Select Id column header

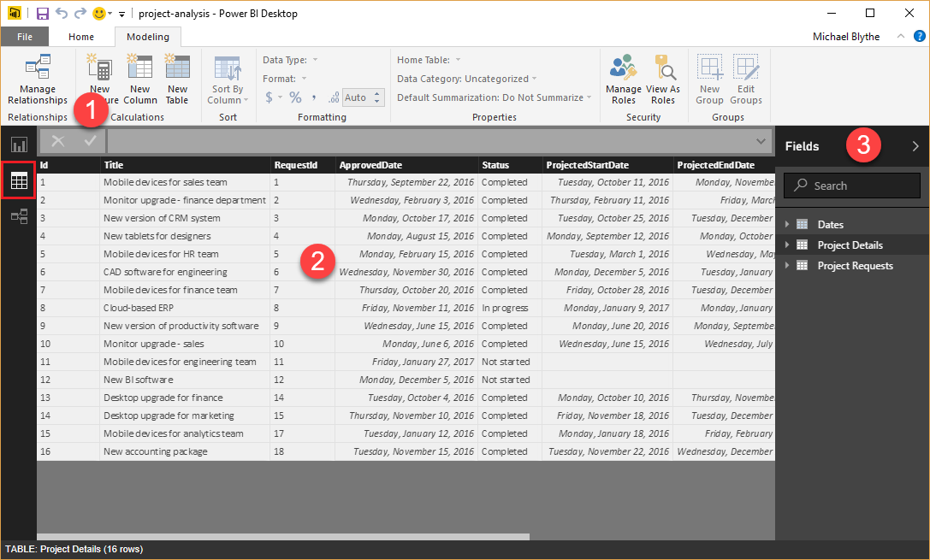pos(68,165)
